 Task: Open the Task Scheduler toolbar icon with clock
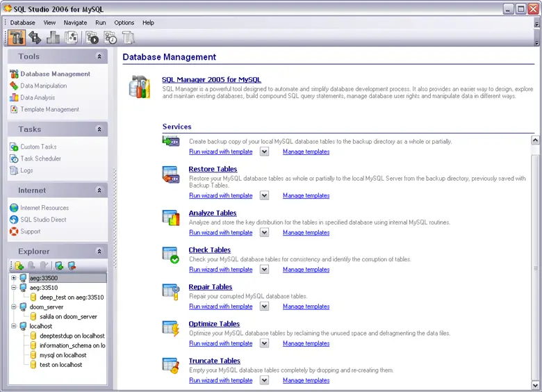(110, 38)
